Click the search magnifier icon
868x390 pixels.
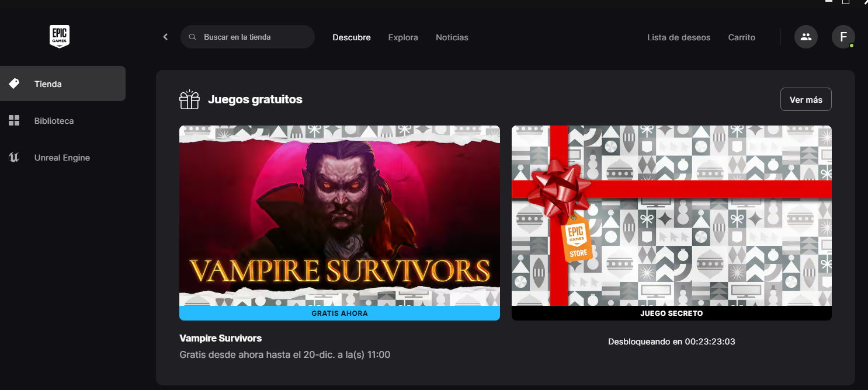(192, 37)
